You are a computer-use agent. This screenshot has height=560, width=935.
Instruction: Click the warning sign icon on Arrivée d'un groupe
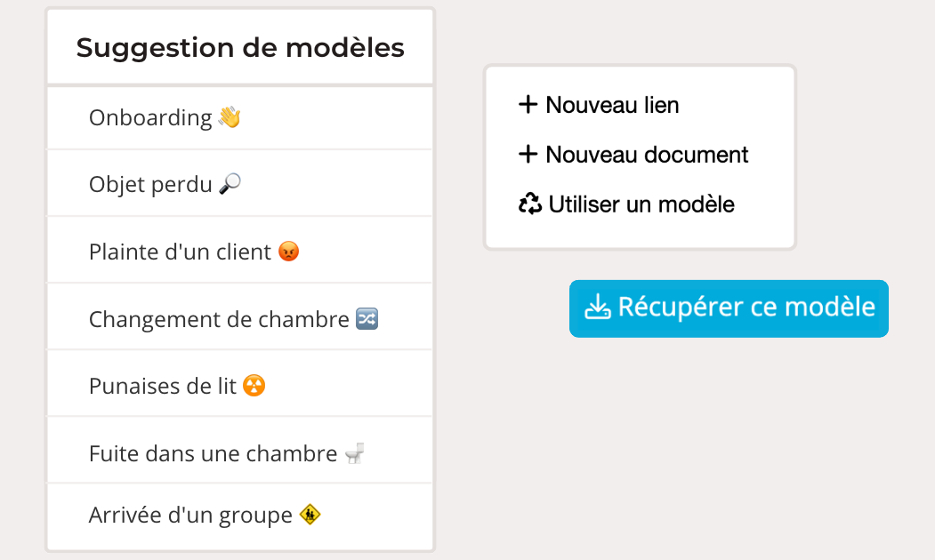coord(310,514)
